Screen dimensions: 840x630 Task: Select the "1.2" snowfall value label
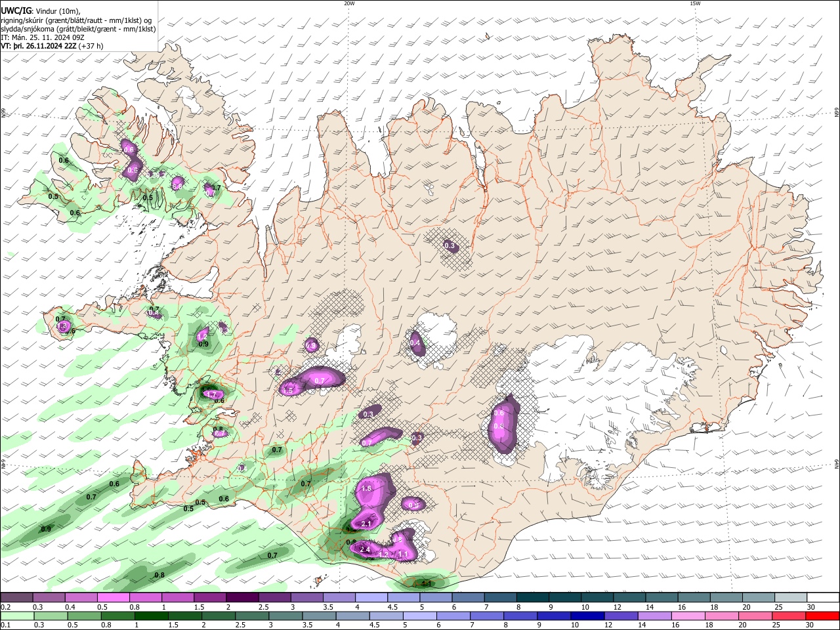(x=384, y=555)
